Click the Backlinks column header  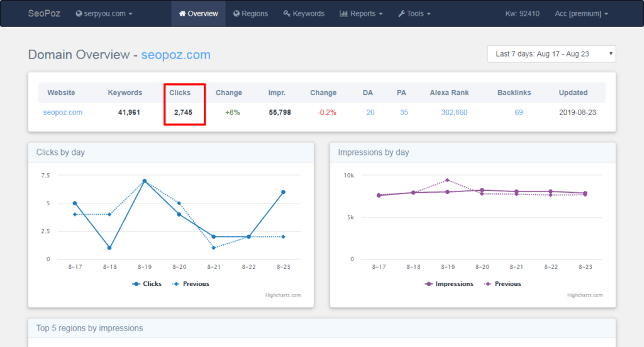pos(514,93)
